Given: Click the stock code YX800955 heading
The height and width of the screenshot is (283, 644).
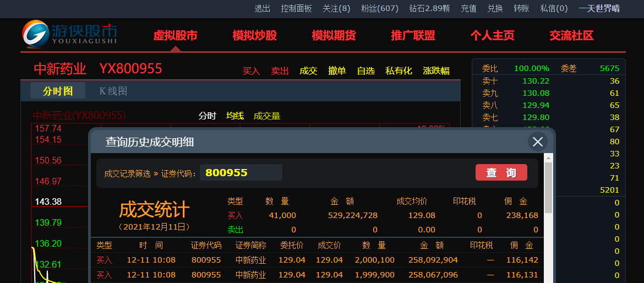Looking at the screenshot, I should tap(130, 69).
